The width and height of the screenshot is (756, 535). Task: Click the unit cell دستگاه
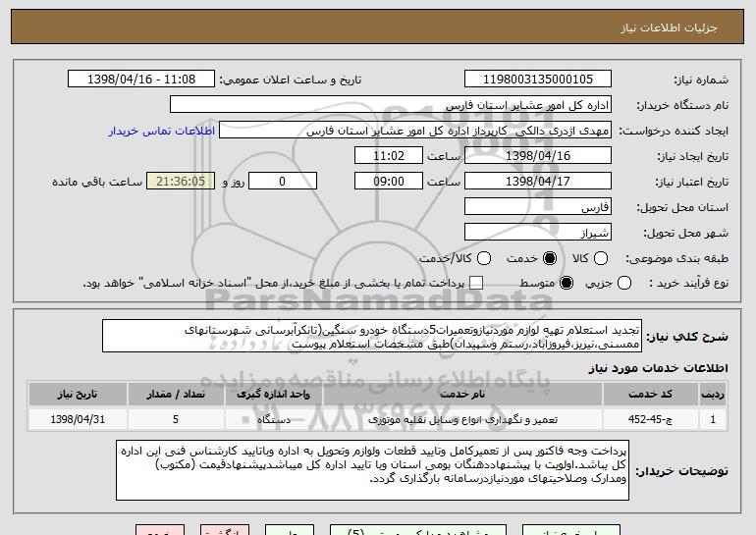(x=273, y=419)
